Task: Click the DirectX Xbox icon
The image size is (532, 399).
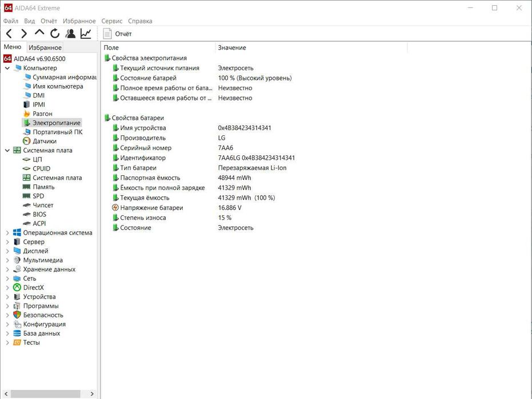Action: pos(17,288)
